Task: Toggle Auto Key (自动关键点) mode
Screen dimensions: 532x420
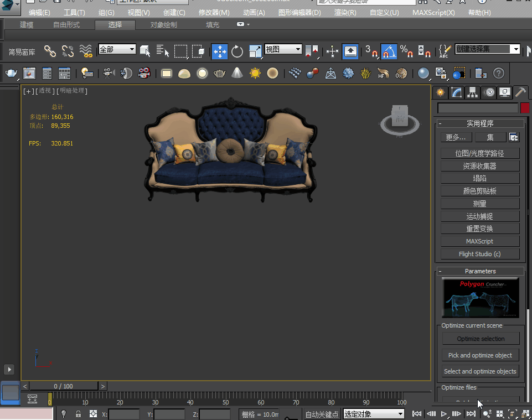Action: 322,414
